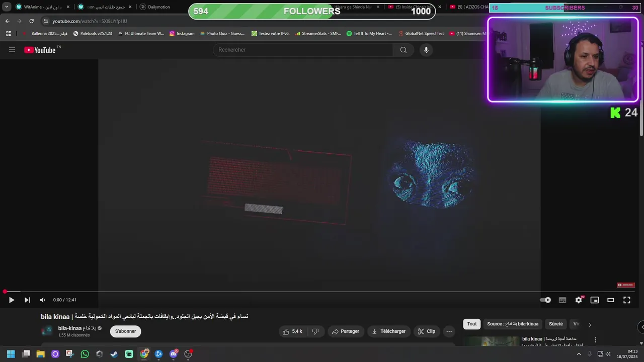Switch to theater mode

point(611,300)
